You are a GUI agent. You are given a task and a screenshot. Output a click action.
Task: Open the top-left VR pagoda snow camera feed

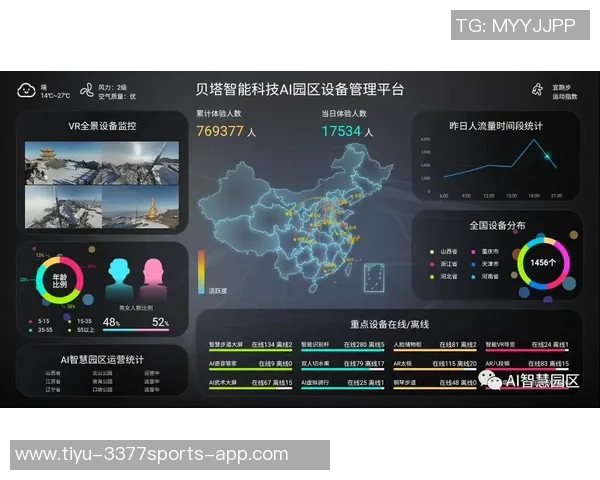point(63,163)
